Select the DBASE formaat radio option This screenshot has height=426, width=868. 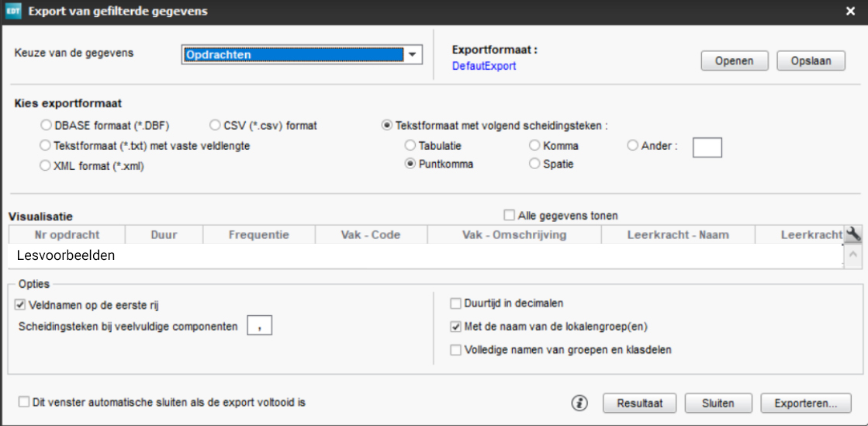tap(45, 125)
